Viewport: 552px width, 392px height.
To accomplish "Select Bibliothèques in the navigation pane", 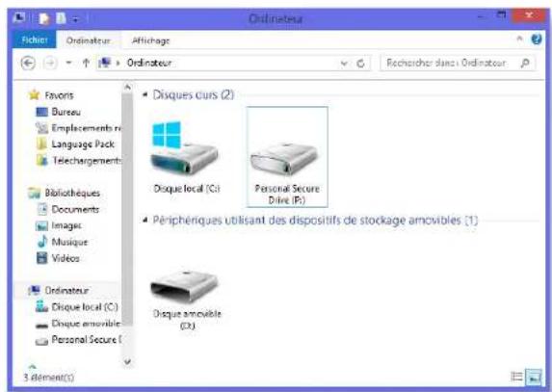I will 72,193.
